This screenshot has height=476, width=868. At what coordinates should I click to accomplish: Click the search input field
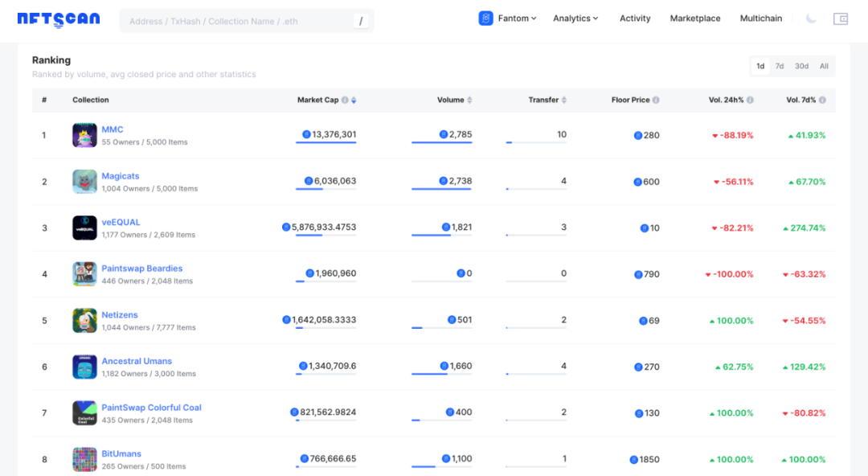pyautogui.click(x=241, y=21)
